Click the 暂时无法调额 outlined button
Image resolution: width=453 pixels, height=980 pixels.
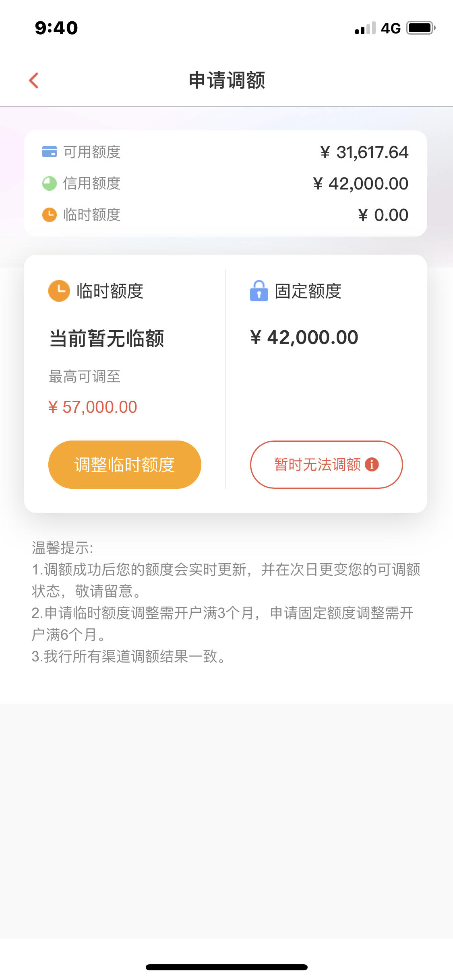(326, 465)
